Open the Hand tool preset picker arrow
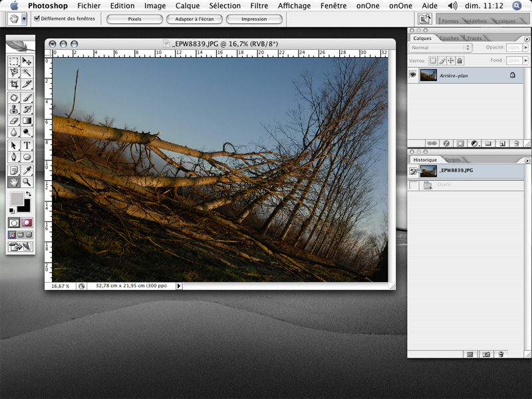Viewport: 532px width, 399px height. pyautogui.click(x=24, y=19)
